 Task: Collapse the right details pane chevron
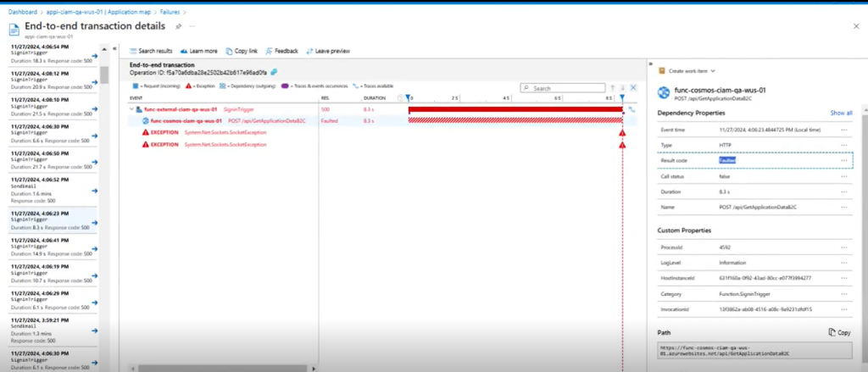(650, 64)
